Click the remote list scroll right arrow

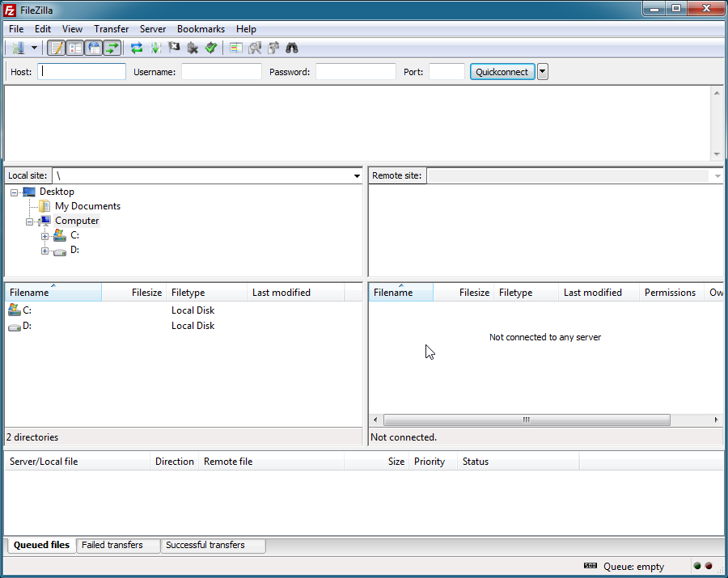tap(716, 420)
